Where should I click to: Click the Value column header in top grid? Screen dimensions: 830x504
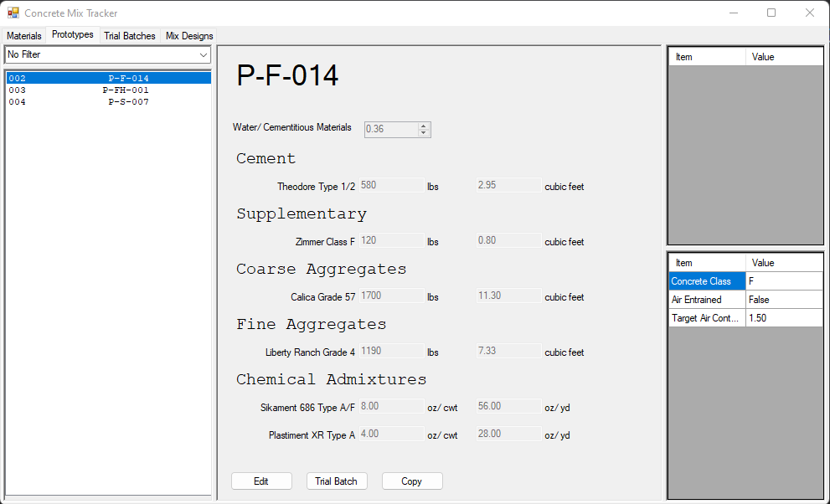784,57
